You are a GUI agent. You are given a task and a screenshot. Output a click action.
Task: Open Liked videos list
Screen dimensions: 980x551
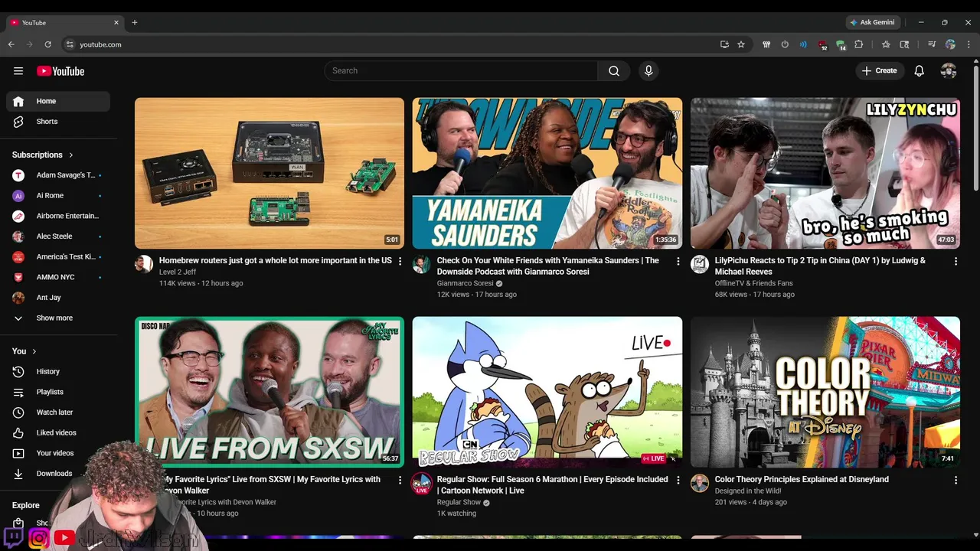coord(58,433)
